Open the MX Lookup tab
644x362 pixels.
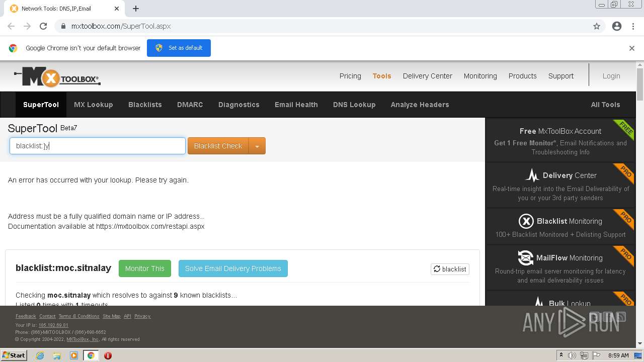coord(94,105)
